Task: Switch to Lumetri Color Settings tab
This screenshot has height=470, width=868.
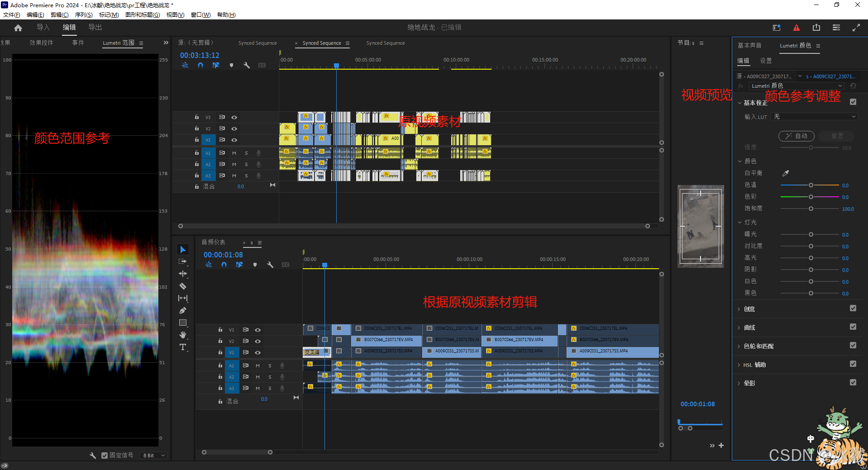Action: pyautogui.click(x=766, y=61)
